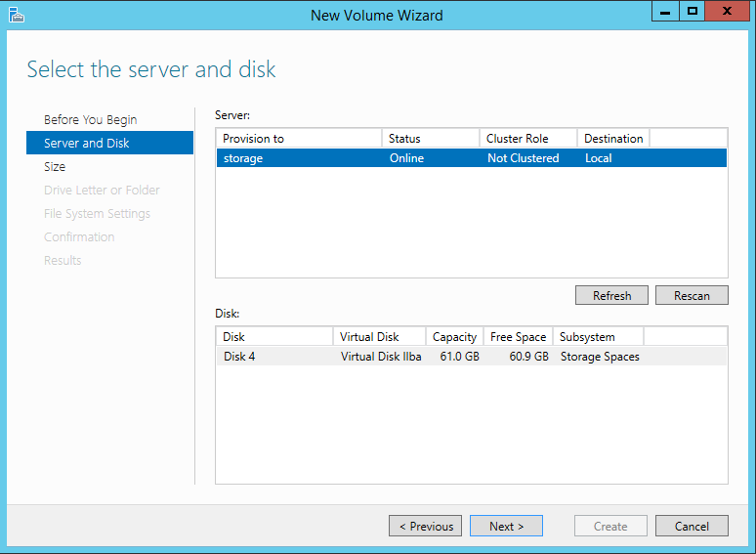
Task: Sort disks by Free Space column
Action: [519, 336]
